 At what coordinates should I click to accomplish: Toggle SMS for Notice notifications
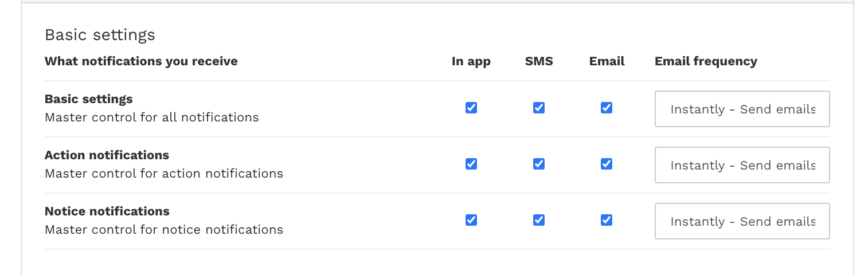coord(539,220)
